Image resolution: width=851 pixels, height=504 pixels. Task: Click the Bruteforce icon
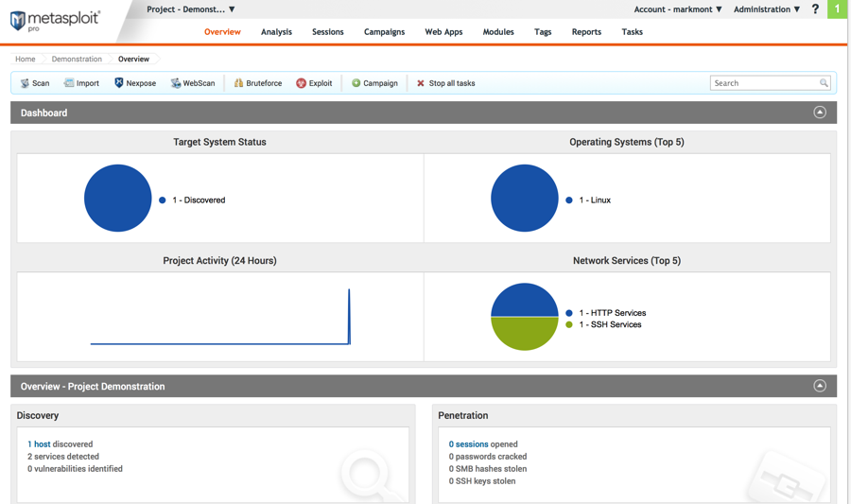pos(238,83)
